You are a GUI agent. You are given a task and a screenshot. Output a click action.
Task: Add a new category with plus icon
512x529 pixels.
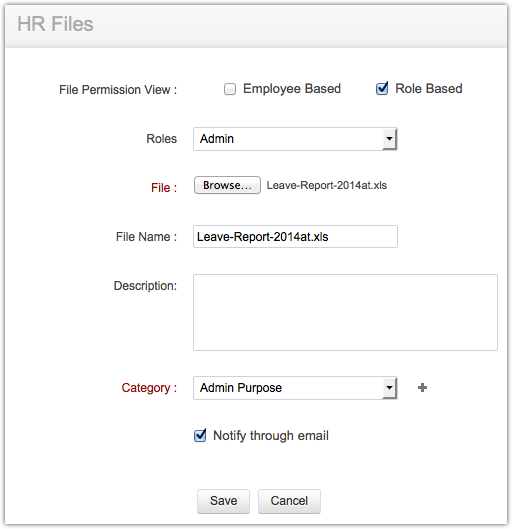click(x=422, y=388)
